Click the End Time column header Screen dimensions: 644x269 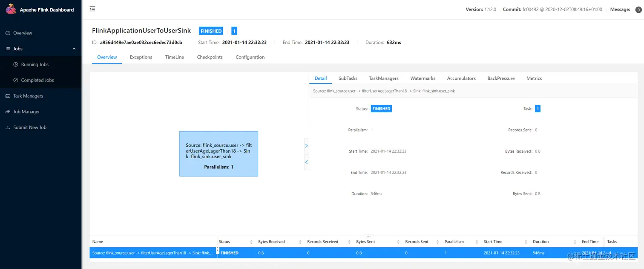(x=590, y=242)
